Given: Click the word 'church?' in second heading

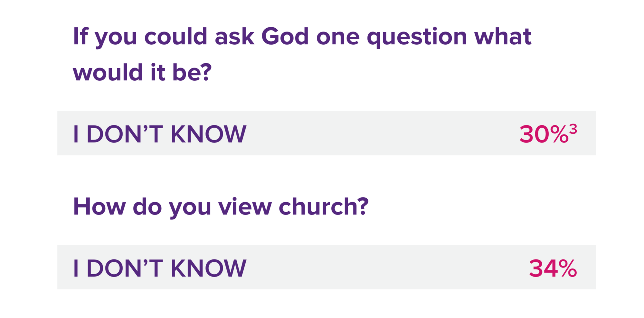Looking at the screenshot, I should pos(323,207).
